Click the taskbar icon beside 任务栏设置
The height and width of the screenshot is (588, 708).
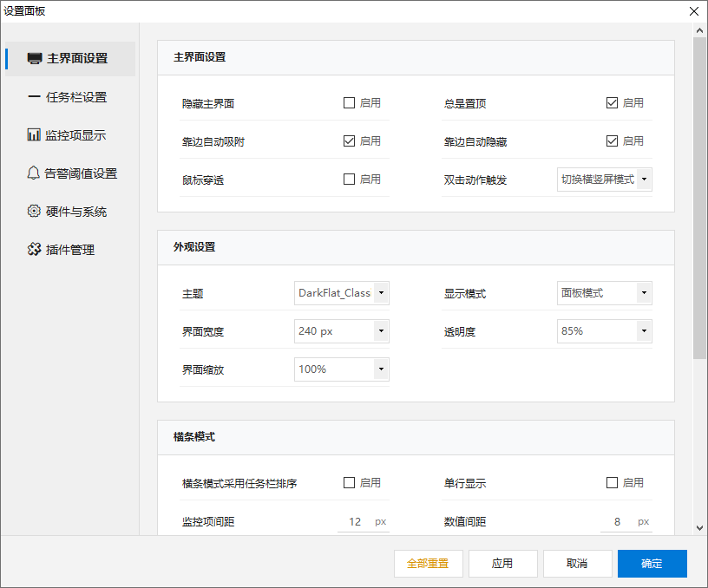(x=35, y=96)
